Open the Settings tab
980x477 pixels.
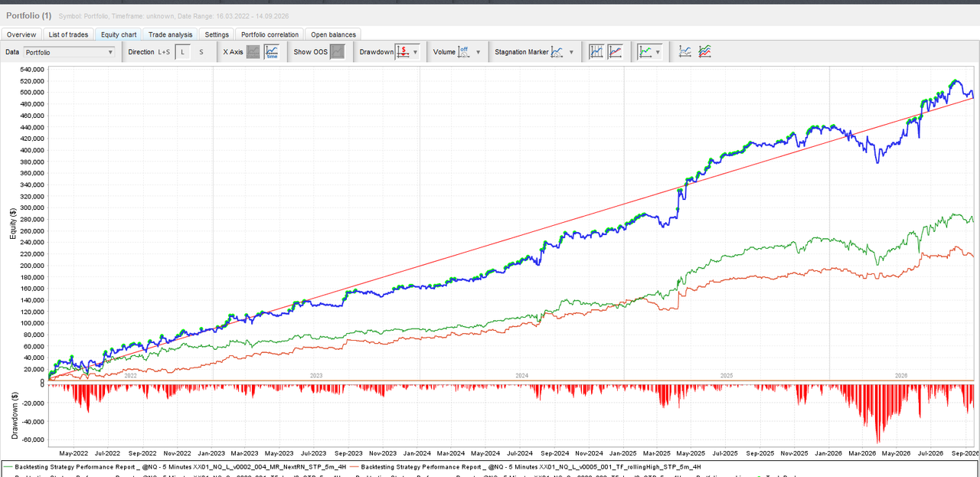[217, 34]
